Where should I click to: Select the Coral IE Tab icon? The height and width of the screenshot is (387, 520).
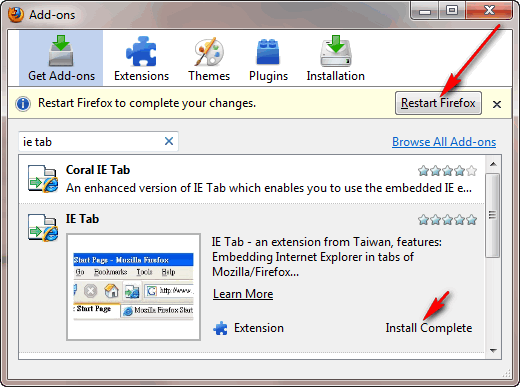43,179
